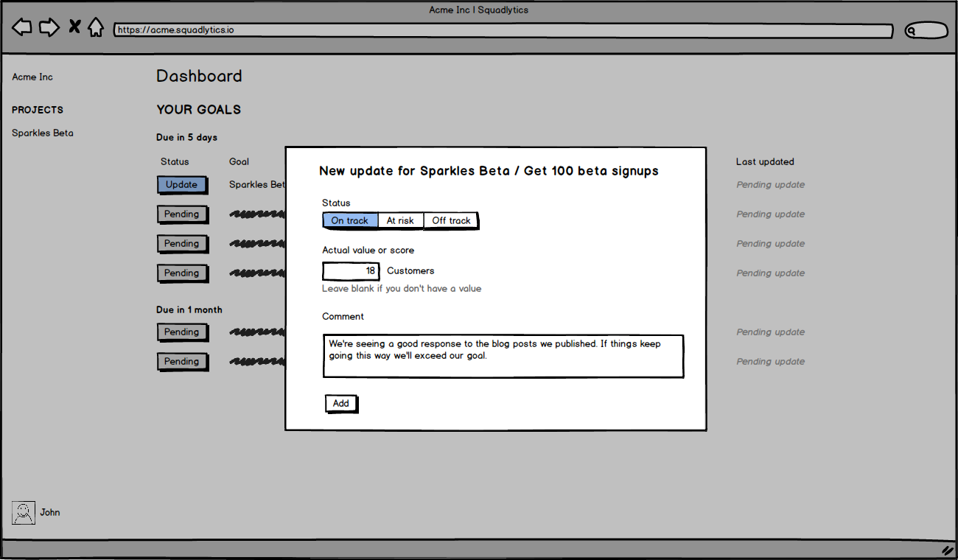Select the On track status option
Image resolution: width=958 pixels, height=560 pixels.
[350, 220]
